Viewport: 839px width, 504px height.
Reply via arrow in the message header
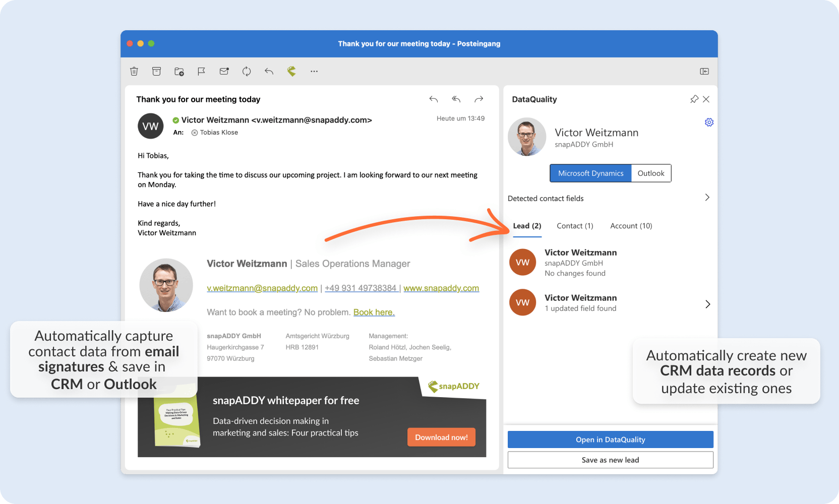pyautogui.click(x=434, y=99)
